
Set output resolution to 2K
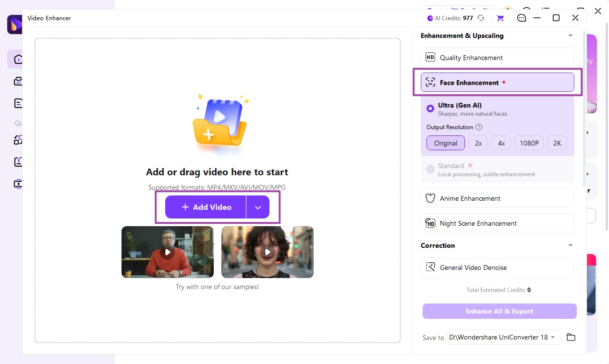(x=557, y=143)
